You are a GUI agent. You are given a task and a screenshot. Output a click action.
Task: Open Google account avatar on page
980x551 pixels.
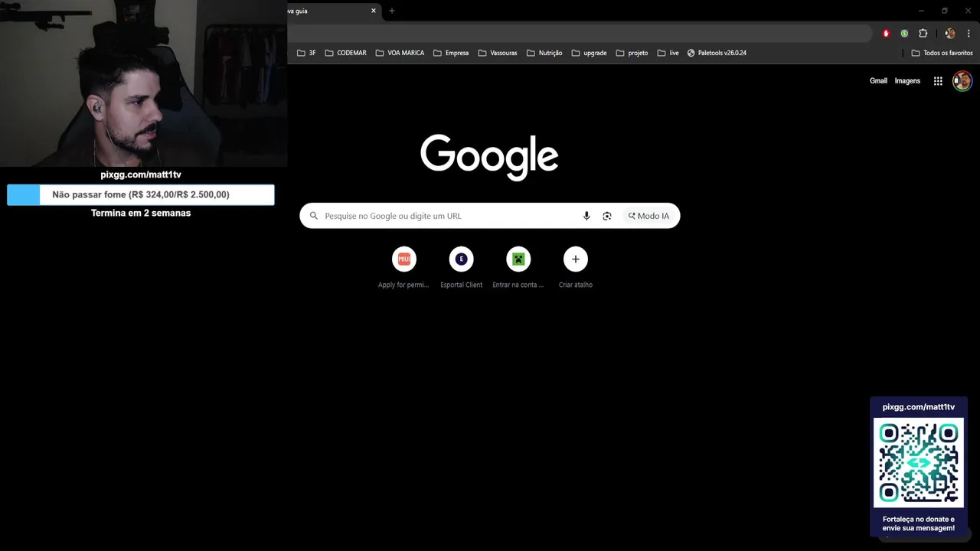(x=962, y=81)
